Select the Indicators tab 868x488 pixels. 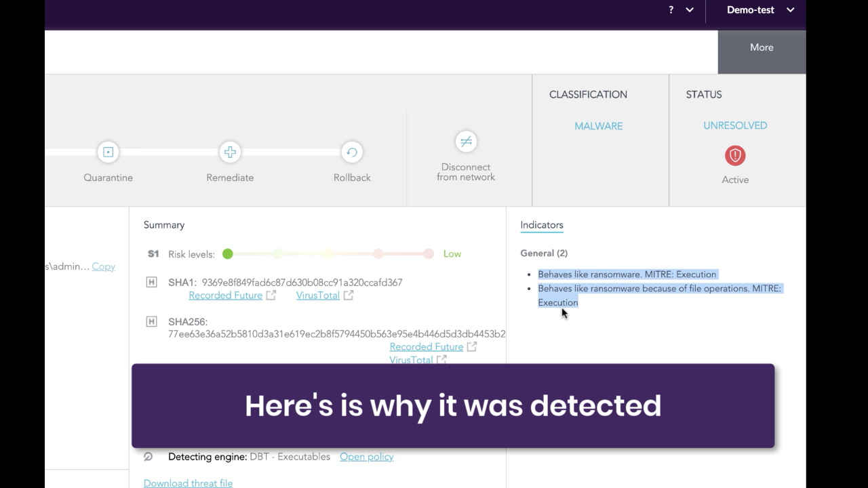(541, 225)
